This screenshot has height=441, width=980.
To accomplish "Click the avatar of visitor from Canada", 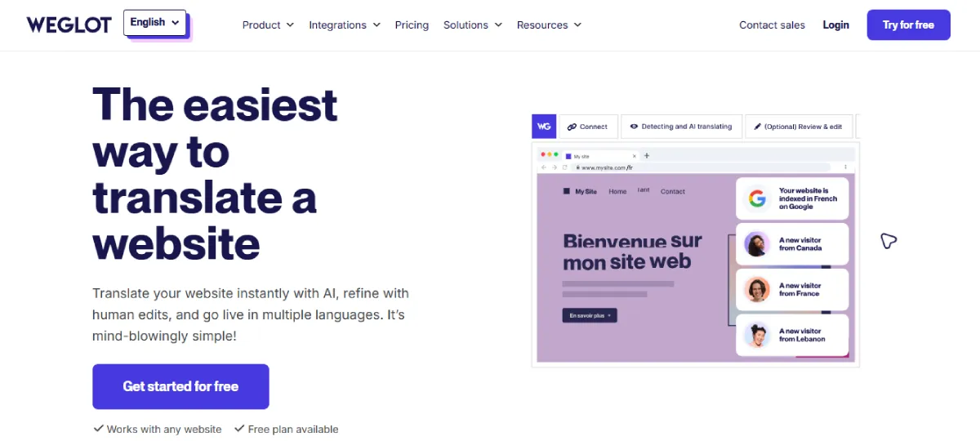I will pos(758,244).
